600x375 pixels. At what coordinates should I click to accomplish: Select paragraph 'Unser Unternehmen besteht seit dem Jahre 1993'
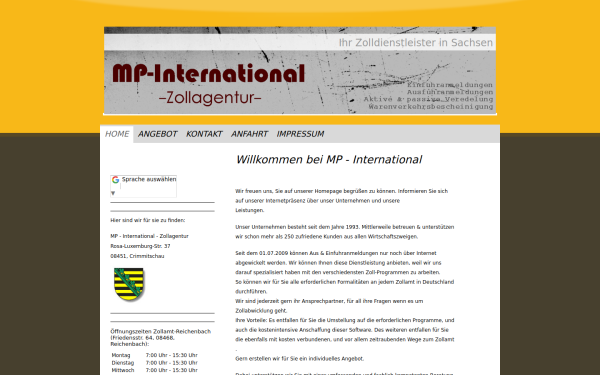[x=345, y=232]
